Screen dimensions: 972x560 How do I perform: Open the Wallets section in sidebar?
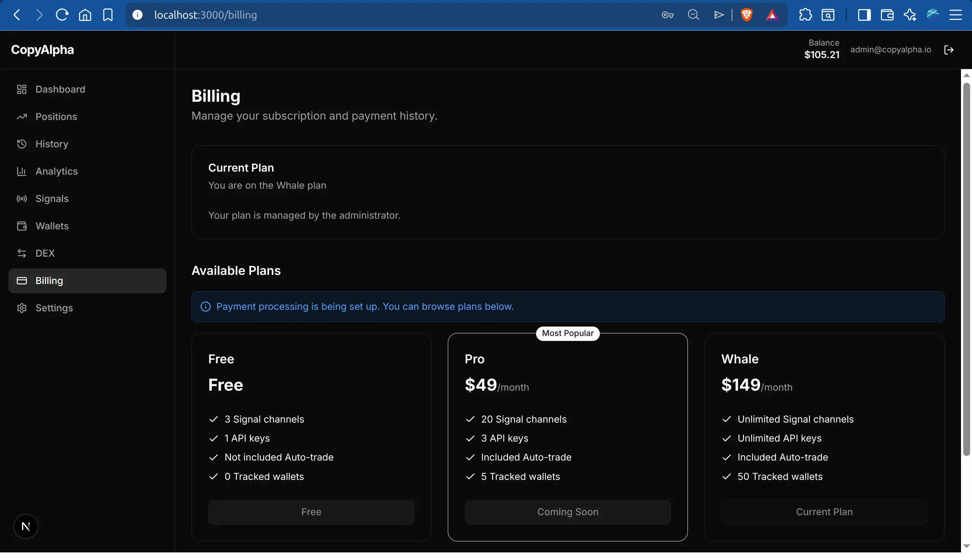[x=52, y=226]
